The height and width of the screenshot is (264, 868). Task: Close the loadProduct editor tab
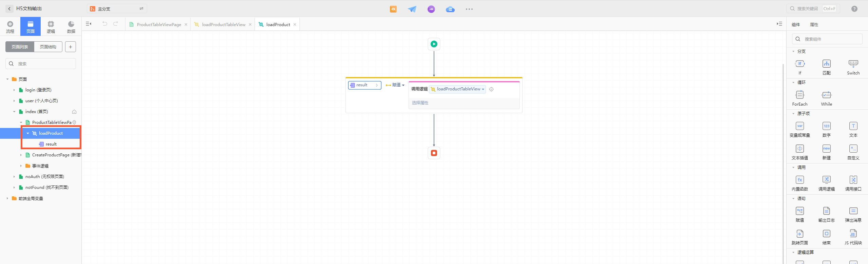pos(295,24)
